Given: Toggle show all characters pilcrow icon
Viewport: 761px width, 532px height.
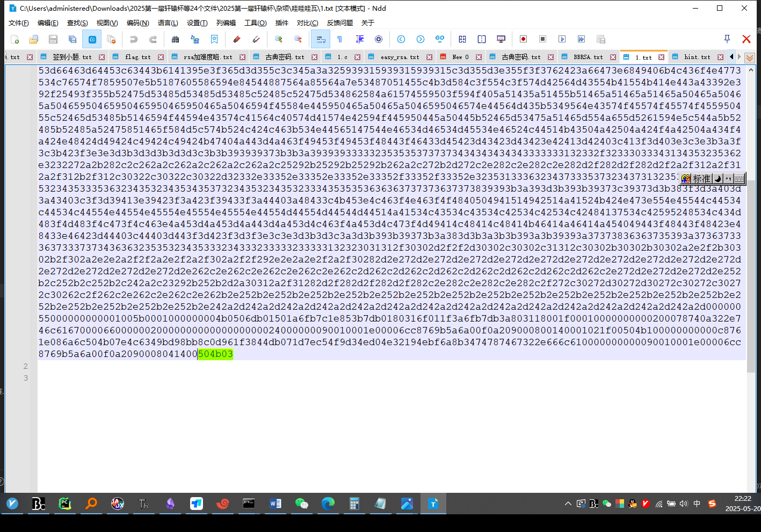Looking at the screenshot, I should 339,39.
